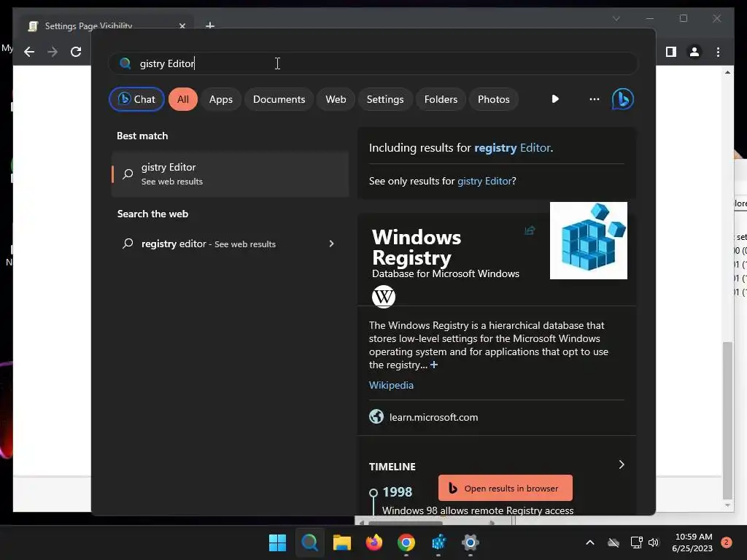The image size is (747, 560).
Task: Open the Bing Chat filter
Action: pos(136,99)
